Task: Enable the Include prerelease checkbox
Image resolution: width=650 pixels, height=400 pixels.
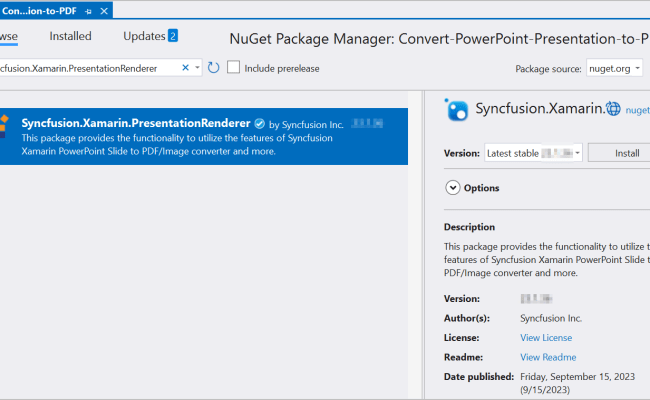Action: [233, 67]
